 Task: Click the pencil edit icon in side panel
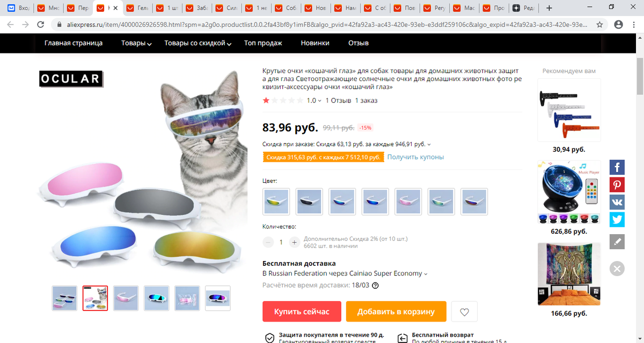pos(617,242)
